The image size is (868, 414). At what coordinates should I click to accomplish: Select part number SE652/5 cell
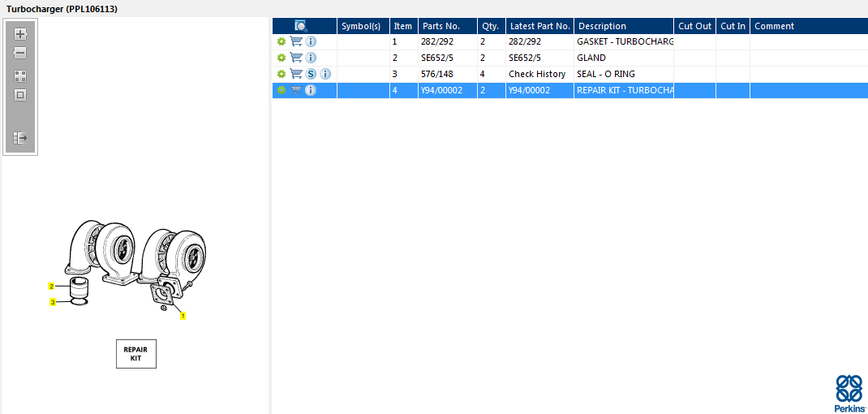(448, 58)
